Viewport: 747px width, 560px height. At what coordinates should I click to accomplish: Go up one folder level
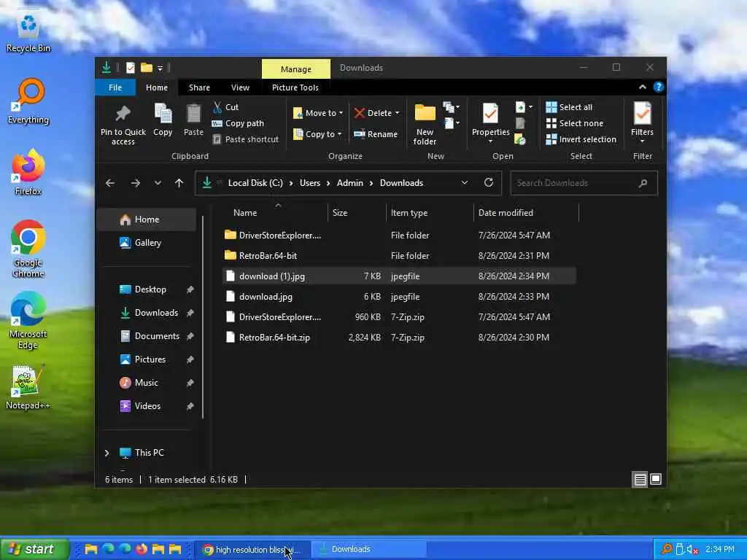coord(179,183)
